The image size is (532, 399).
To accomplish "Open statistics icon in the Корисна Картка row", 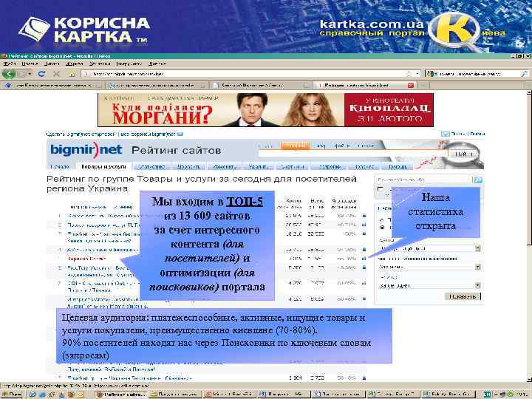I will click(364, 259).
